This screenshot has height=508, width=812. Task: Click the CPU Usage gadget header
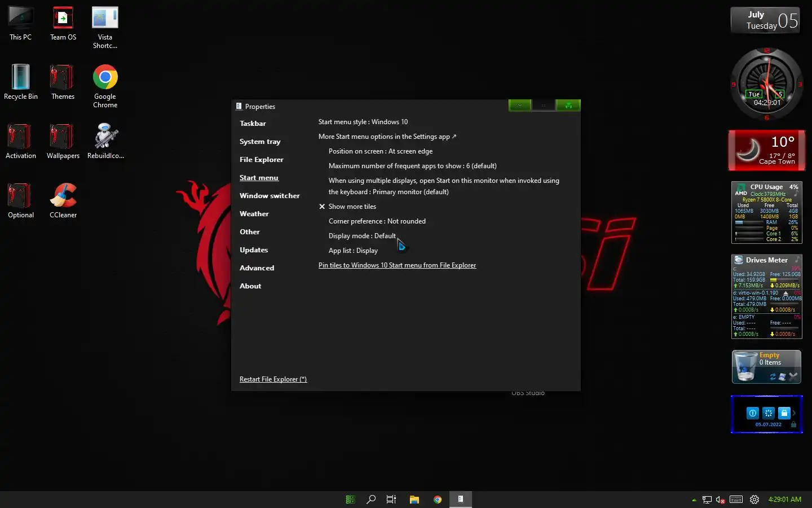click(767, 187)
